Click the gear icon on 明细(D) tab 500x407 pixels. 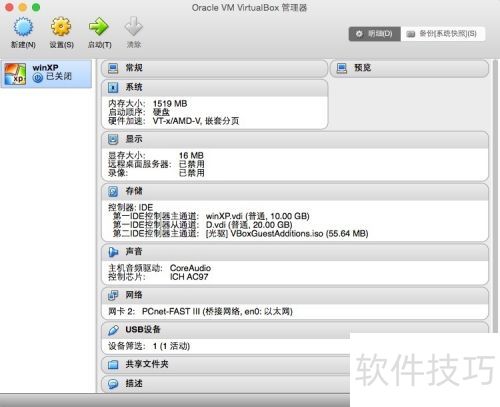359,34
